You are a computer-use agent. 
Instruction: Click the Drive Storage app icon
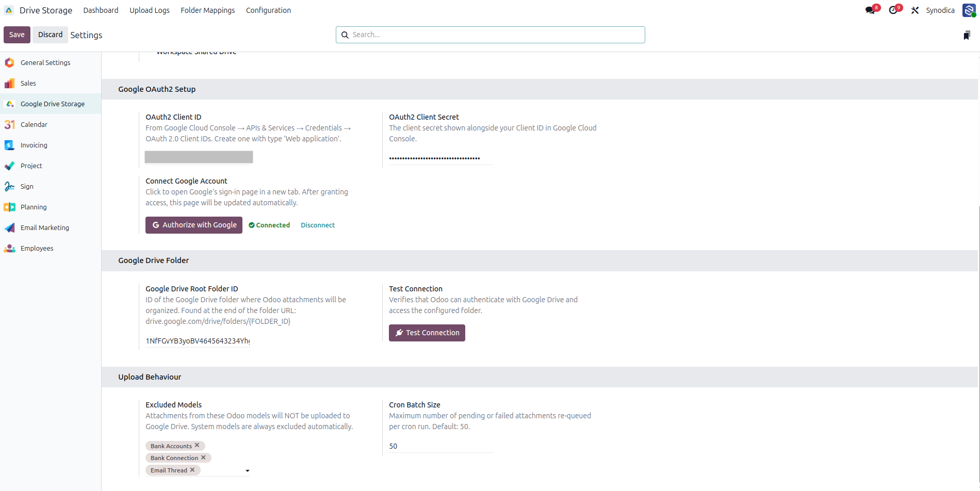click(9, 10)
